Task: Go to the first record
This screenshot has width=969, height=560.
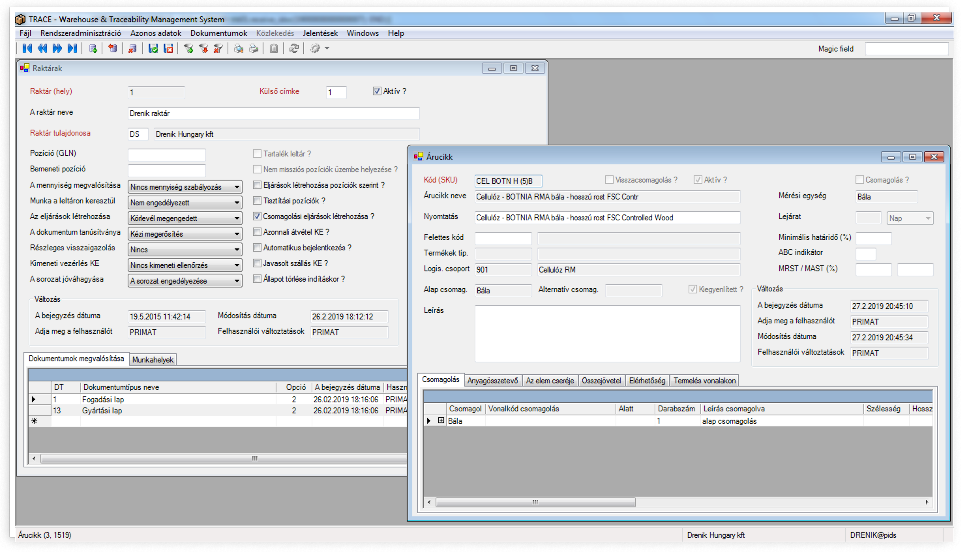Action: (27, 49)
